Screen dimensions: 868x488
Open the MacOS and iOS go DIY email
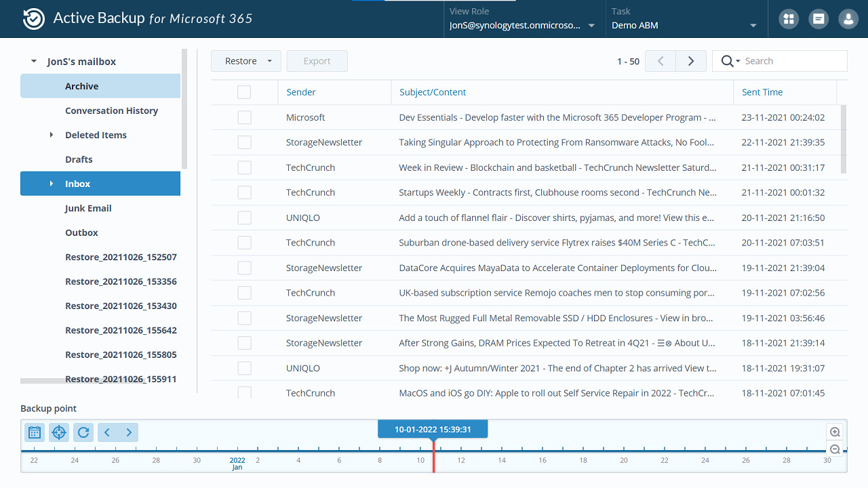pyautogui.click(x=557, y=393)
